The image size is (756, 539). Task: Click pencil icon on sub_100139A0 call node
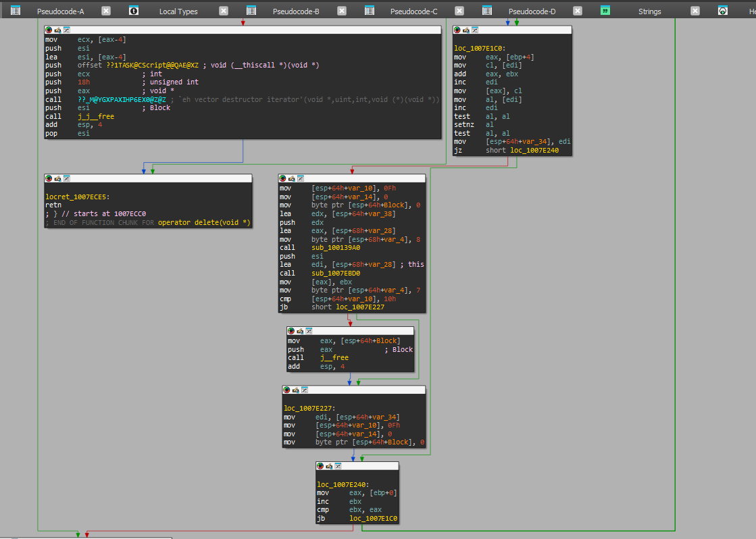[292, 178]
